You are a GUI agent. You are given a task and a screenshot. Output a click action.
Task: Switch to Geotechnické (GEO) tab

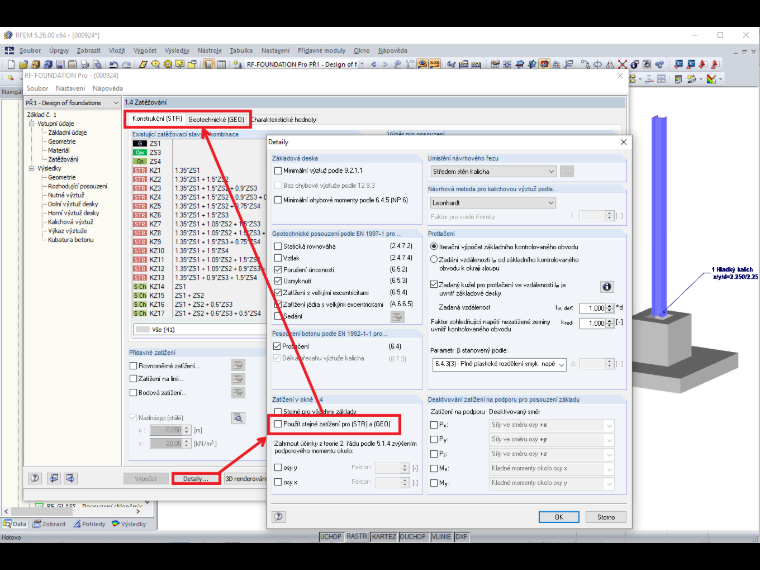[216, 119]
